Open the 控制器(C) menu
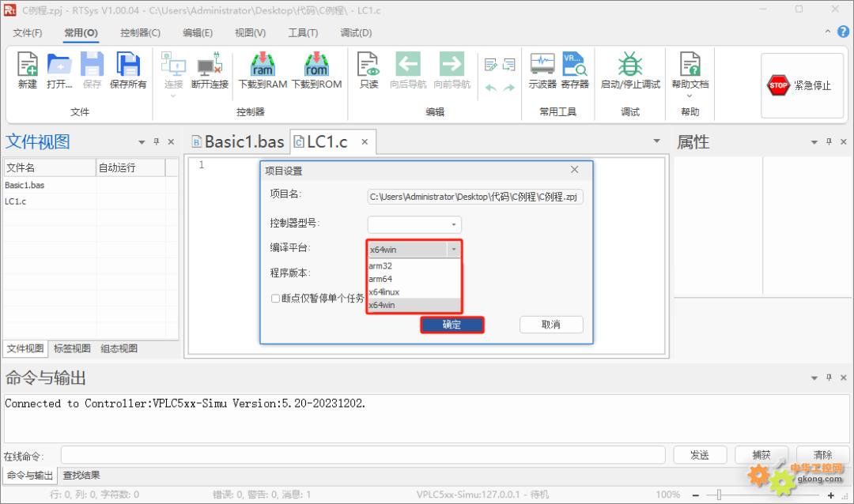Image resolution: width=854 pixels, height=504 pixels. [x=140, y=32]
